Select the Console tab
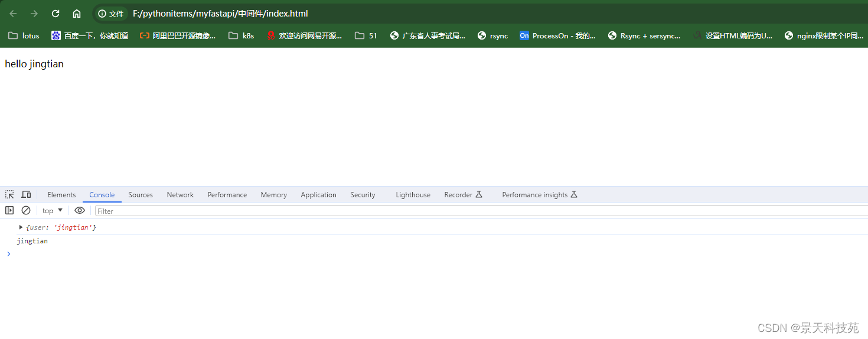 (x=102, y=195)
